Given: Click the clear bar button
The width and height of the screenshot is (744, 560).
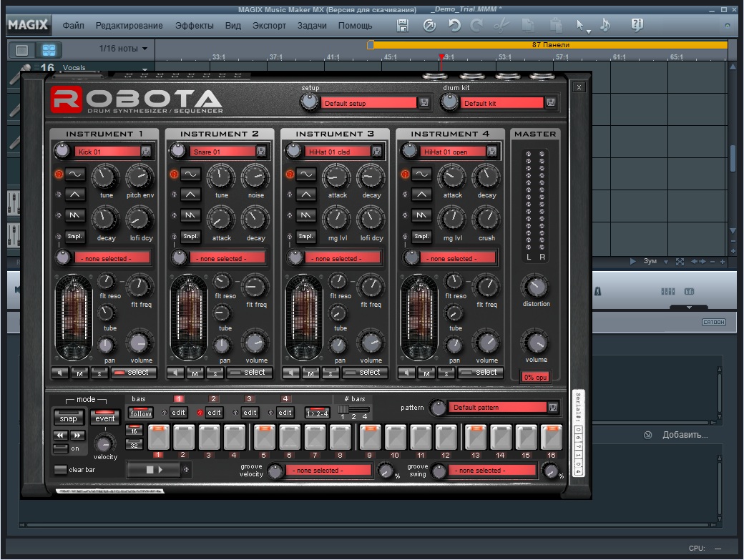Looking at the screenshot, I should [x=60, y=470].
